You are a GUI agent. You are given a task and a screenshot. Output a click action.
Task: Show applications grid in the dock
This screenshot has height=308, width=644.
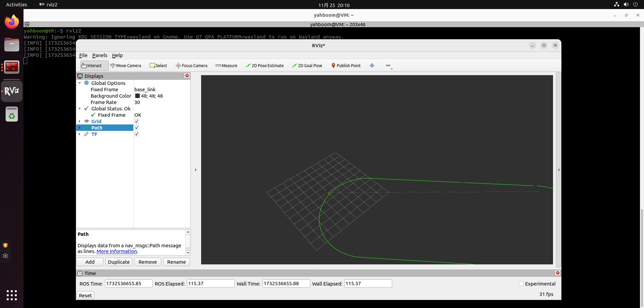(12, 295)
